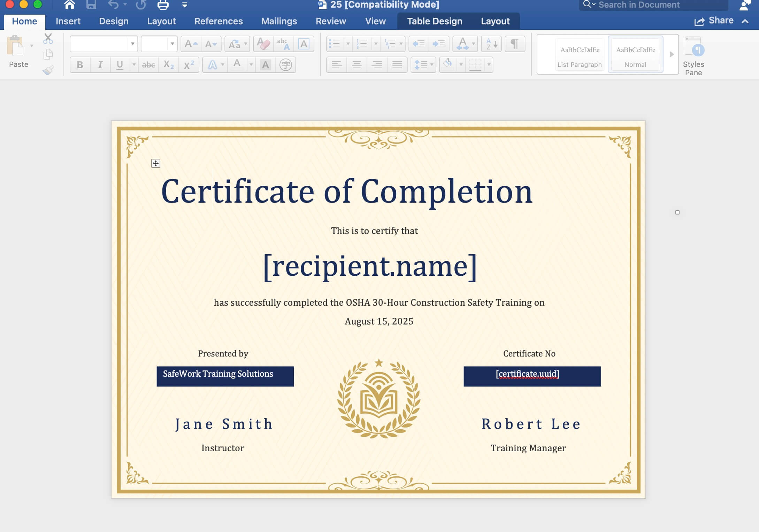The height and width of the screenshot is (532, 759).
Task: Toggle bold formatting
Action: point(80,65)
